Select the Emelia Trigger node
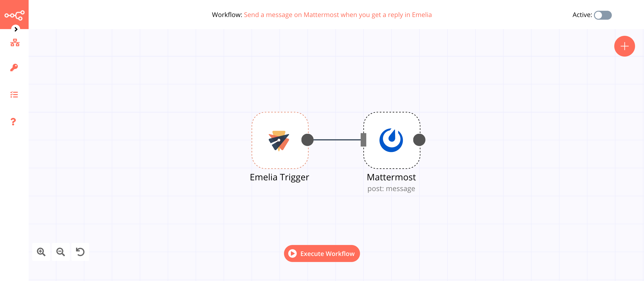 [280, 140]
